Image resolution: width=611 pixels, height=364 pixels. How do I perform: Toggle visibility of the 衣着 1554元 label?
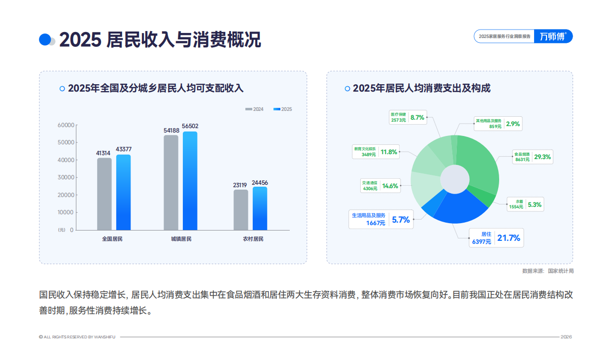tap(526, 204)
